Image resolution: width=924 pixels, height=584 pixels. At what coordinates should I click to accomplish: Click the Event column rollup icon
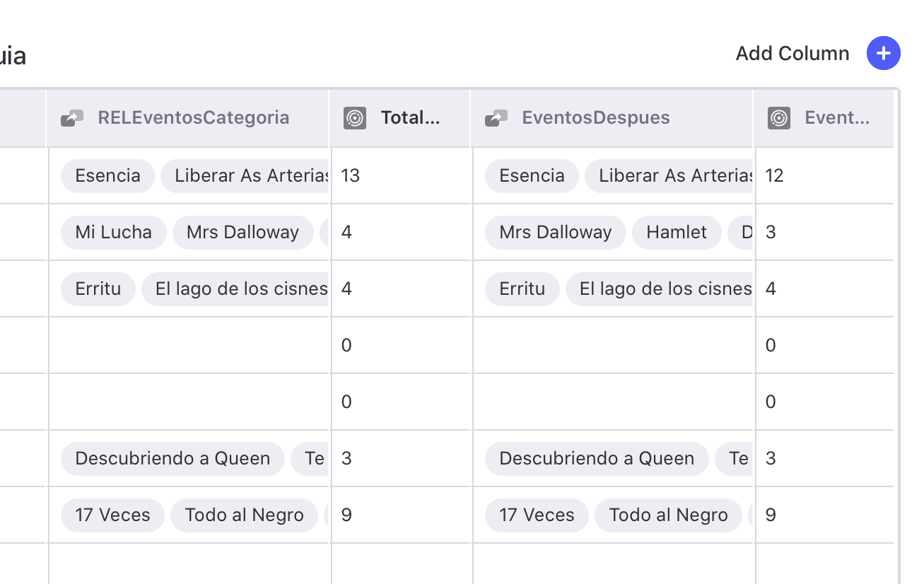coord(779,118)
